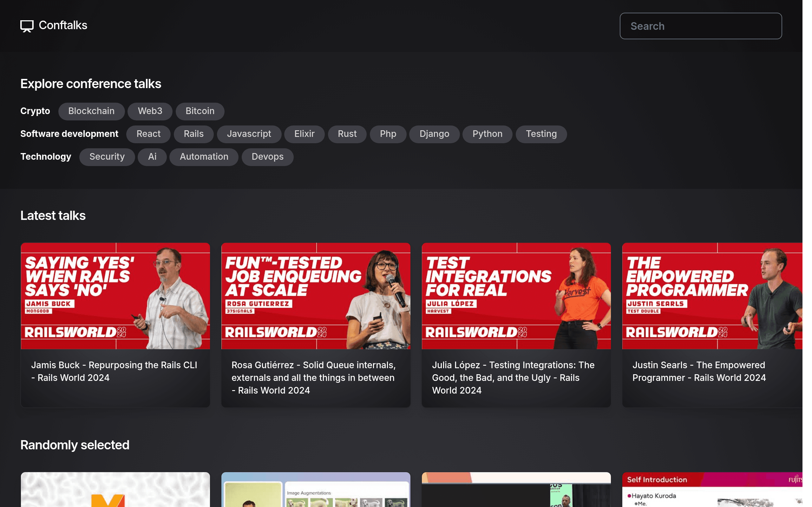Choose the Testing topic tag
Image resolution: width=812 pixels, height=507 pixels.
point(541,134)
